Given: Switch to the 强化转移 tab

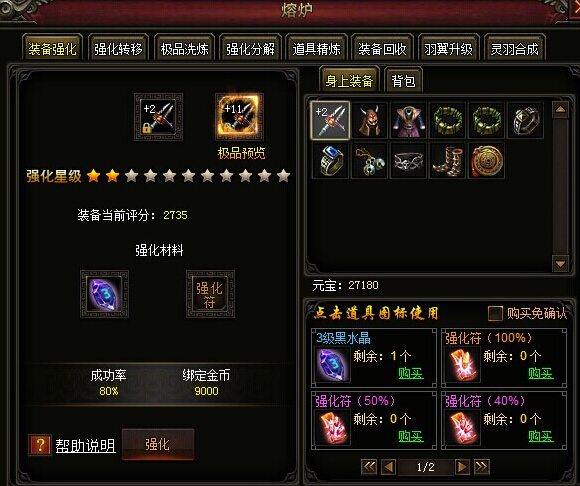Looking at the screenshot, I should point(118,48).
